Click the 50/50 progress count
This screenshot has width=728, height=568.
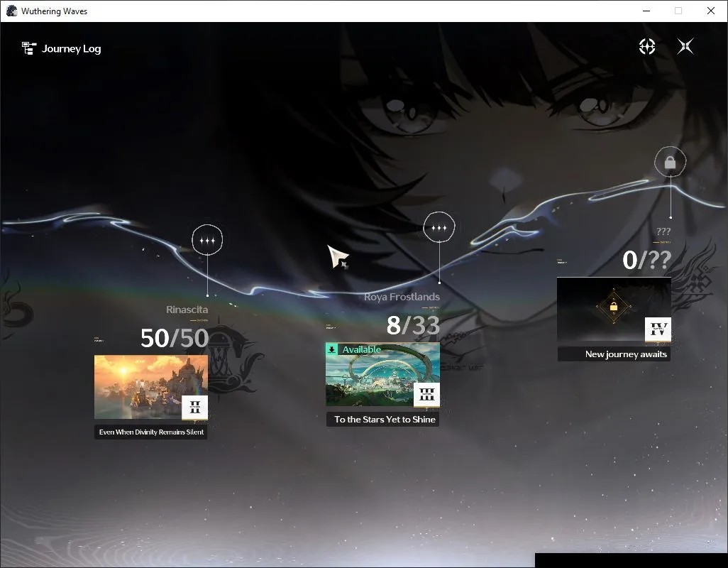pyautogui.click(x=175, y=338)
